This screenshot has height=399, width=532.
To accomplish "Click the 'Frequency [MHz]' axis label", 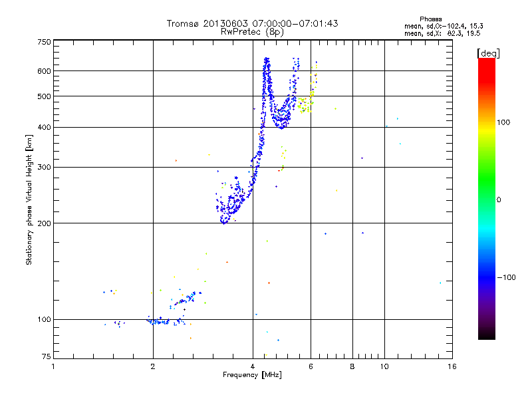I will coord(252,375).
